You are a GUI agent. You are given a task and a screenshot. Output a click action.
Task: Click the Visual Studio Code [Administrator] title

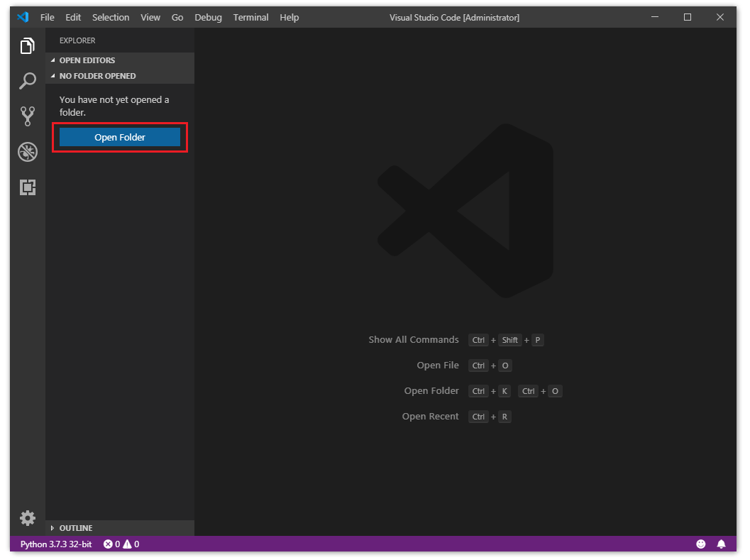coord(454,18)
